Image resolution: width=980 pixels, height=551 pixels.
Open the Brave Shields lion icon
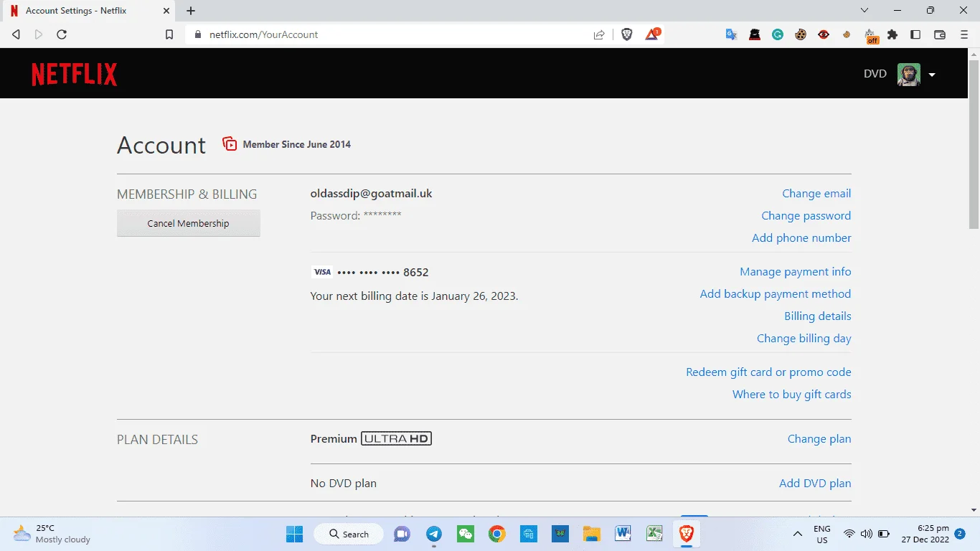pyautogui.click(x=627, y=34)
